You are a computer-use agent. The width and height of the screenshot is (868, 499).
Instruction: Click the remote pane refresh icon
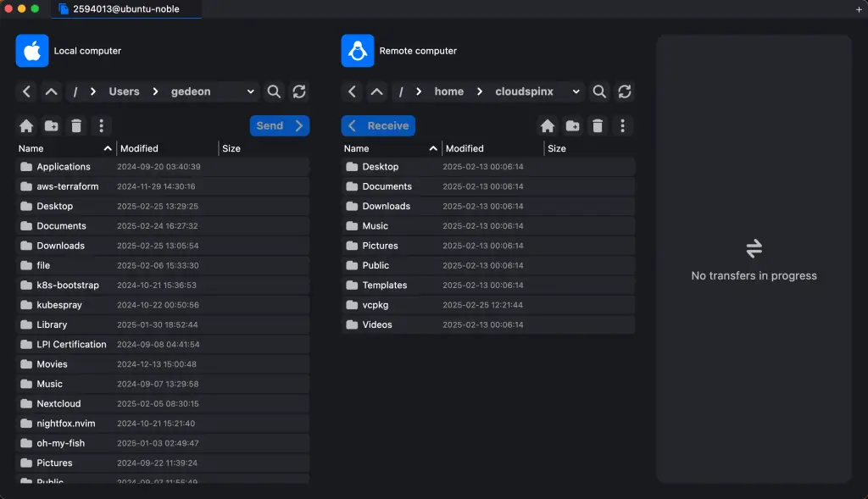coord(625,91)
